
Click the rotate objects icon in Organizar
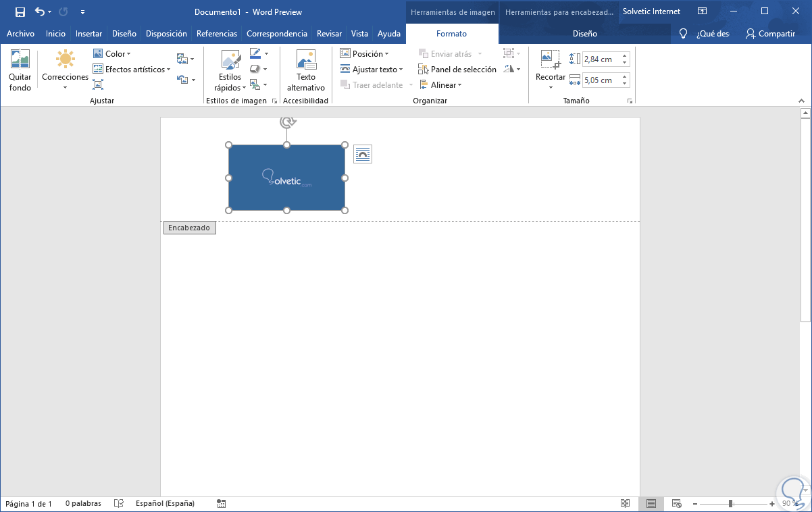[509, 69]
